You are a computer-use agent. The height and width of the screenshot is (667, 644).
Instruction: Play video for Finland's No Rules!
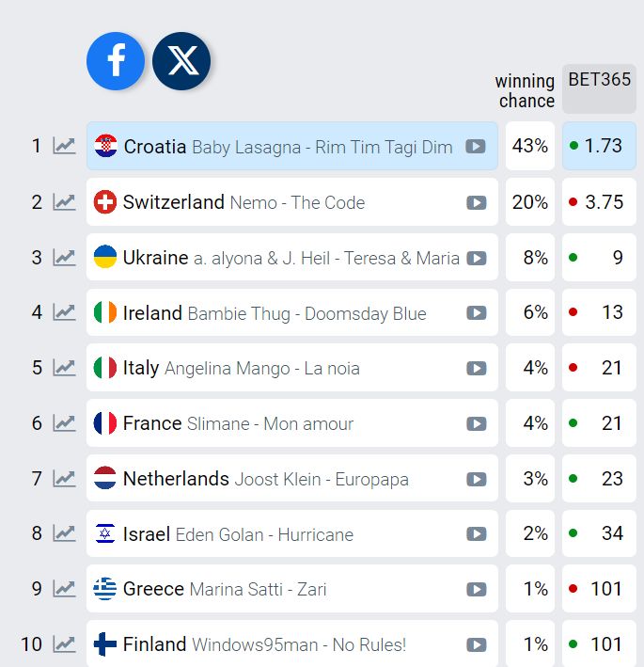[x=476, y=644]
